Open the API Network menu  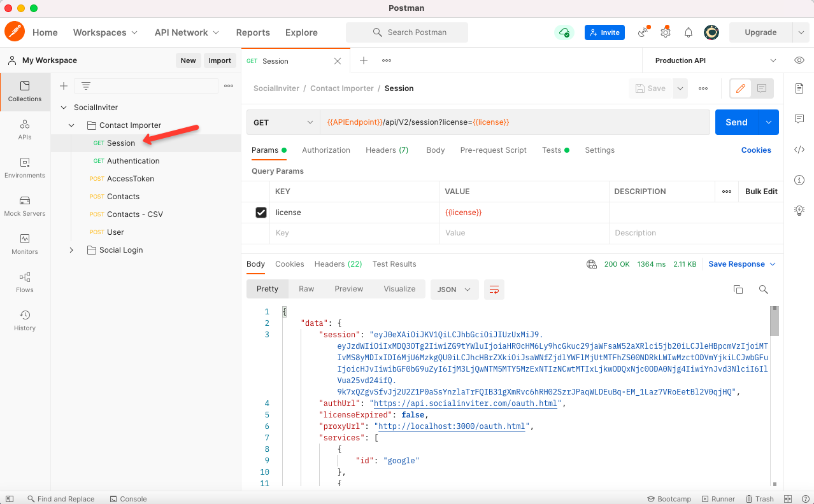[x=187, y=32]
